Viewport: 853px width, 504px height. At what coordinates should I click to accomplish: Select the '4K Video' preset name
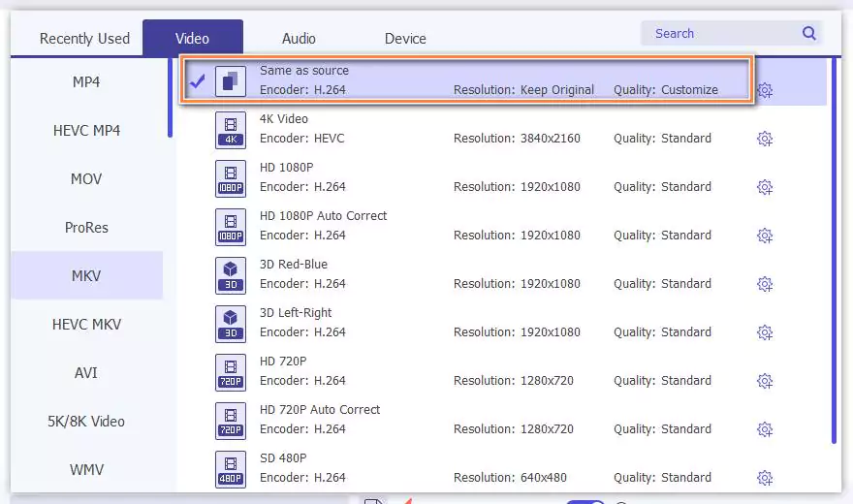click(283, 118)
